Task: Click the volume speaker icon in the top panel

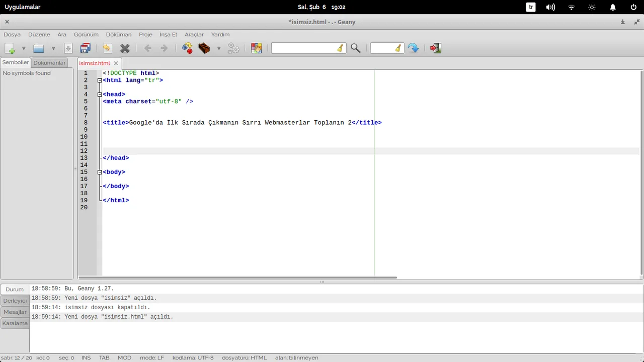Action: click(551, 7)
